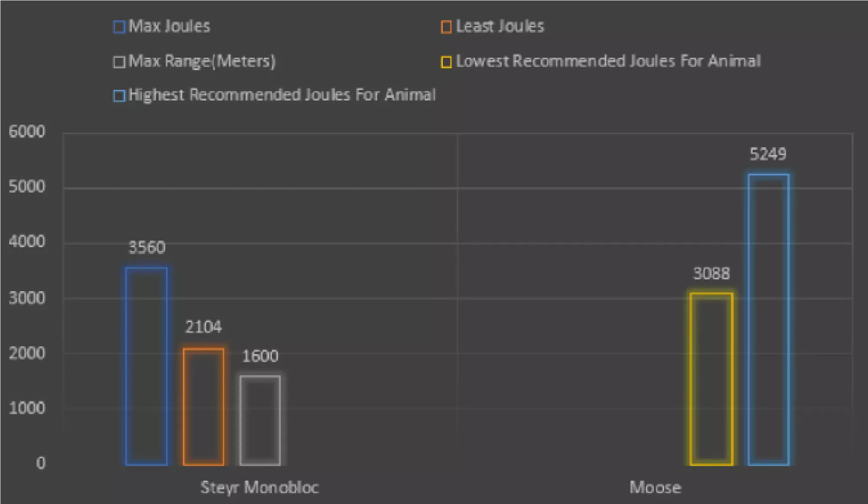Click the 6000 vertical axis value
Screen dimensions: 868x504
point(27,132)
